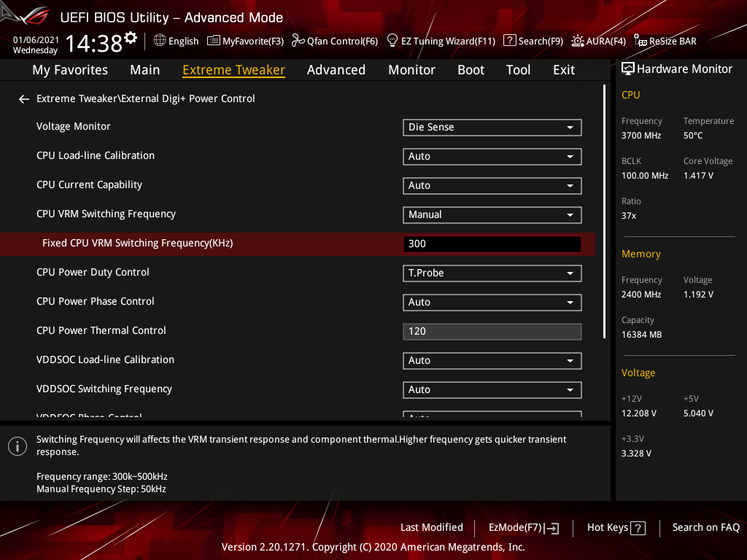This screenshot has height=560, width=747.
Task: Click Search on FAQ link
Action: point(705,528)
